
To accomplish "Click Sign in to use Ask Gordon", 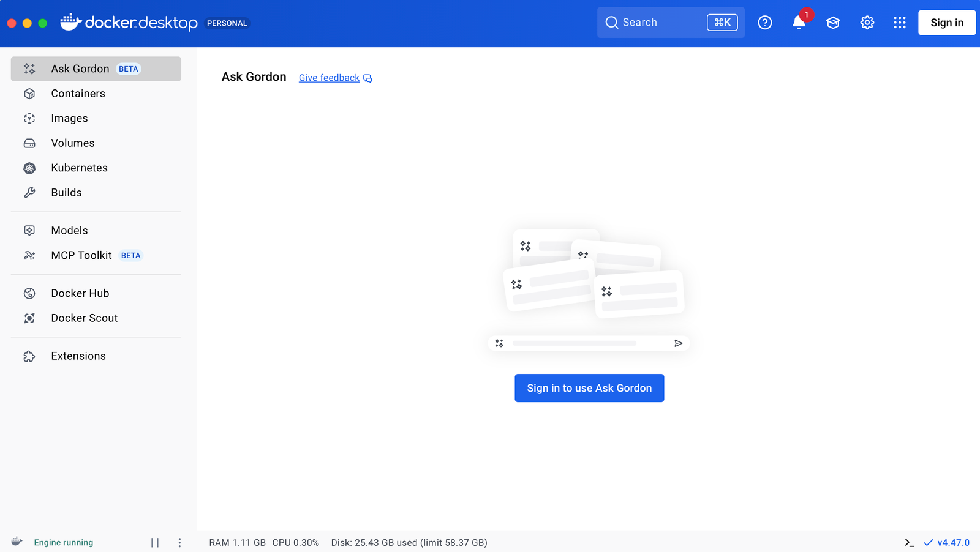I will coord(589,387).
